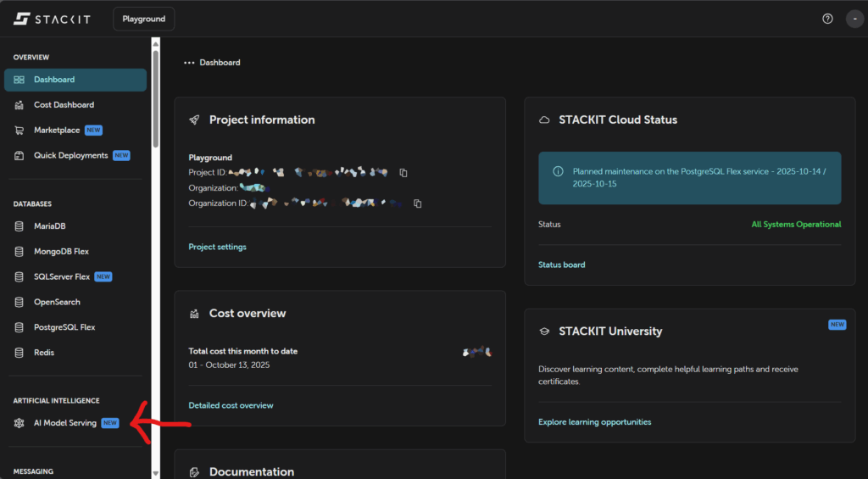
Task: Go to PostgreSQL Flex in sidebar
Action: click(x=64, y=327)
